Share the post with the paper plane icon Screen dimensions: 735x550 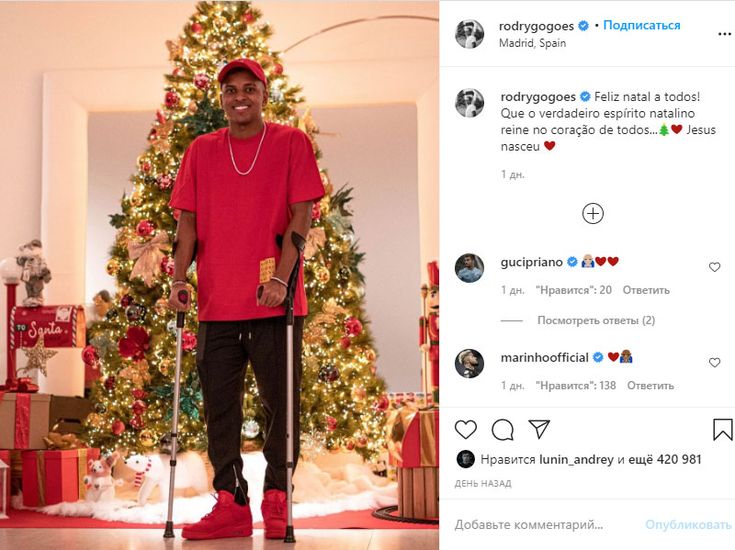(x=539, y=429)
